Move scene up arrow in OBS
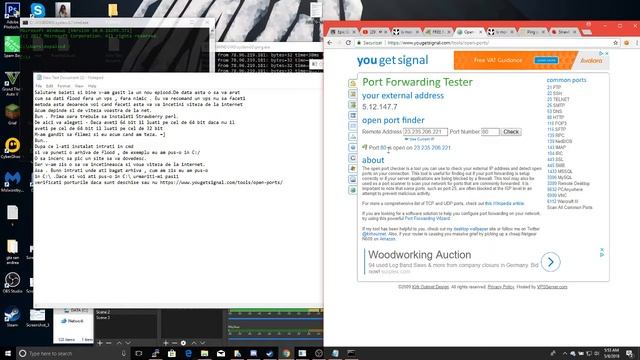This screenshot has width=640, height=360. point(119,343)
